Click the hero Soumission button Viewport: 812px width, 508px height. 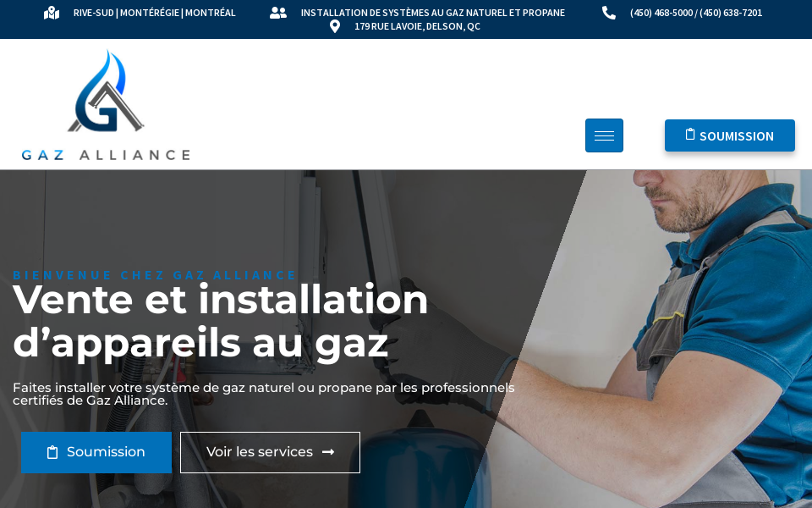coord(96,452)
